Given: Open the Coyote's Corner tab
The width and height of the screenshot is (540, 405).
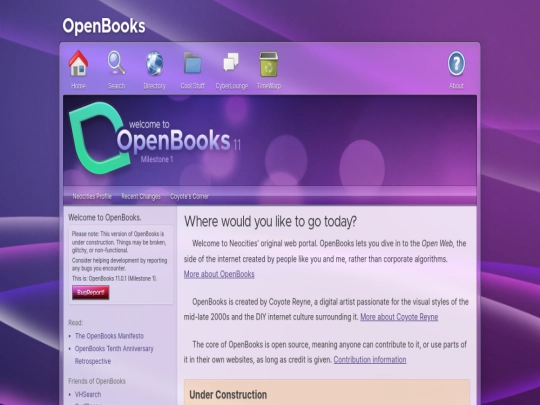Looking at the screenshot, I should [189, 196].
